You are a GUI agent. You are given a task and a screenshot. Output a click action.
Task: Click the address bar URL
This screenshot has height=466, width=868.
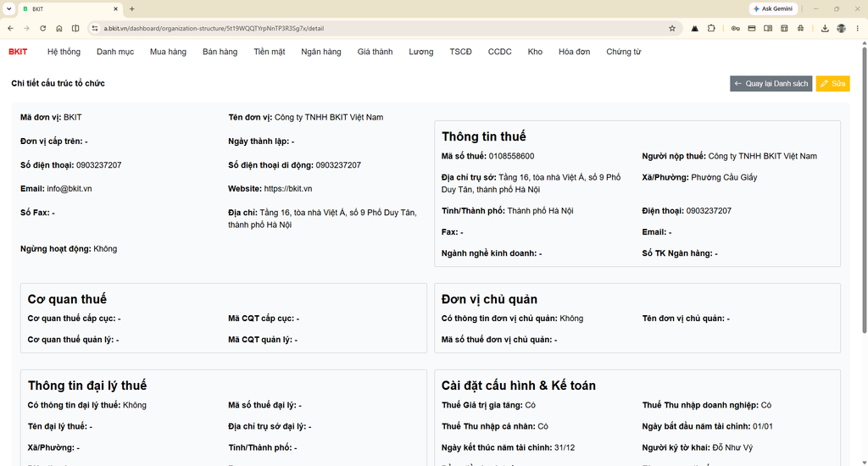point(214,28)
